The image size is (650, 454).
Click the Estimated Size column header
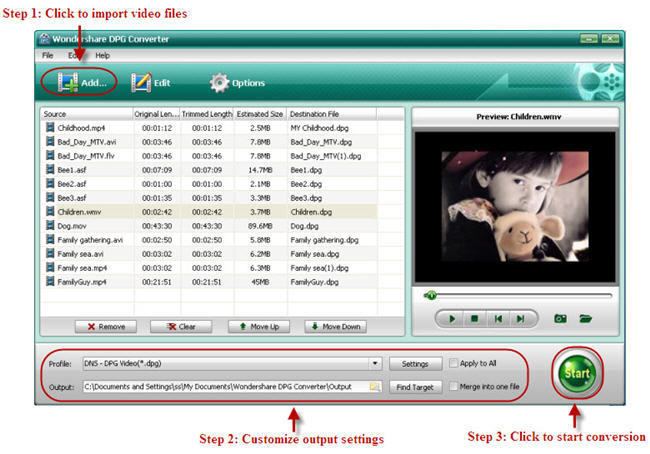260,114
